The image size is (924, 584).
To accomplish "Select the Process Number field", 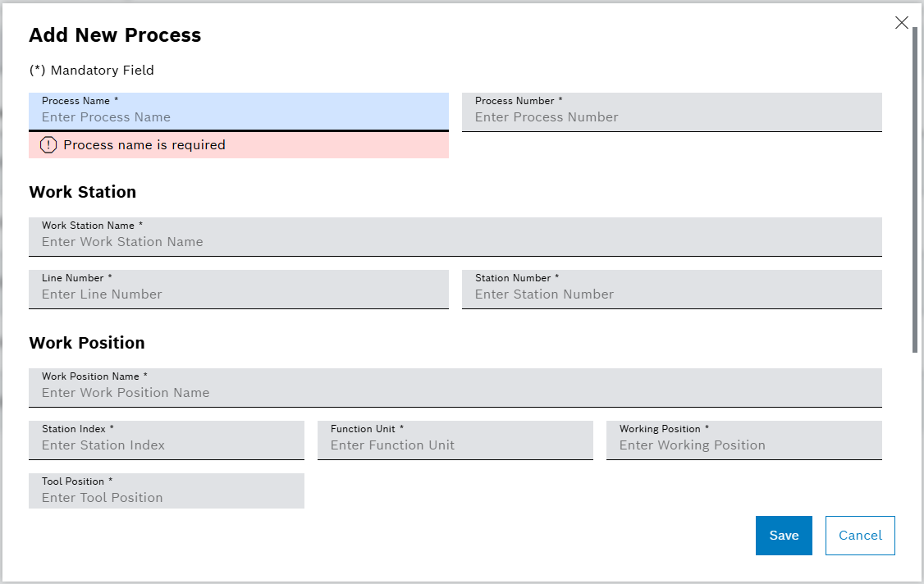I will 671,116.
